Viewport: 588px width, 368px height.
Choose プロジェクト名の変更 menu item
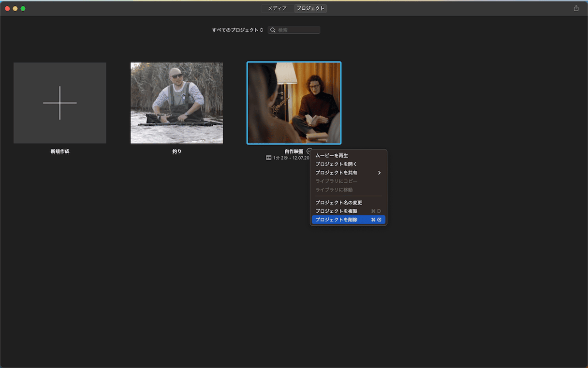pyautogui.click(x=349, y=203)
